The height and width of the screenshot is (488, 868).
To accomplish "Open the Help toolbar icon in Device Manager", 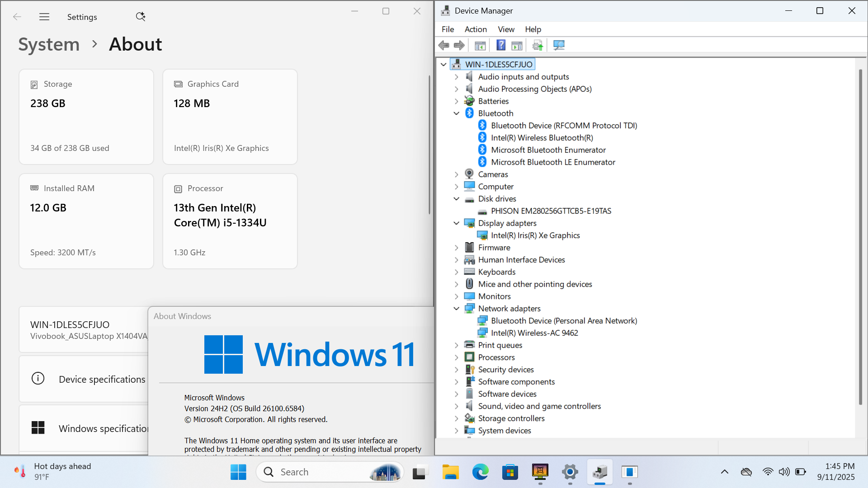I will (501, 45).
